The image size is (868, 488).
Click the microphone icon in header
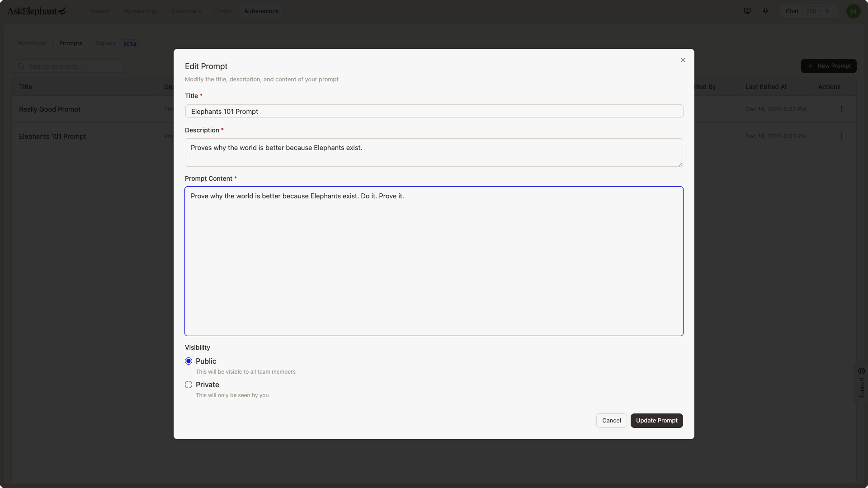click(765, 11)
